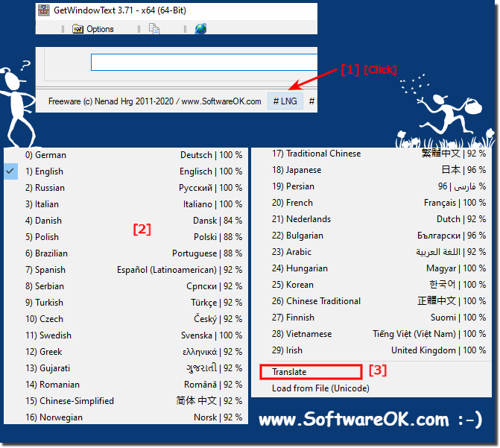Select 21) Nederlands Dutch entry
Viewport: 500px width, 448px height.
pyautogui.click(x=372, y=219)
